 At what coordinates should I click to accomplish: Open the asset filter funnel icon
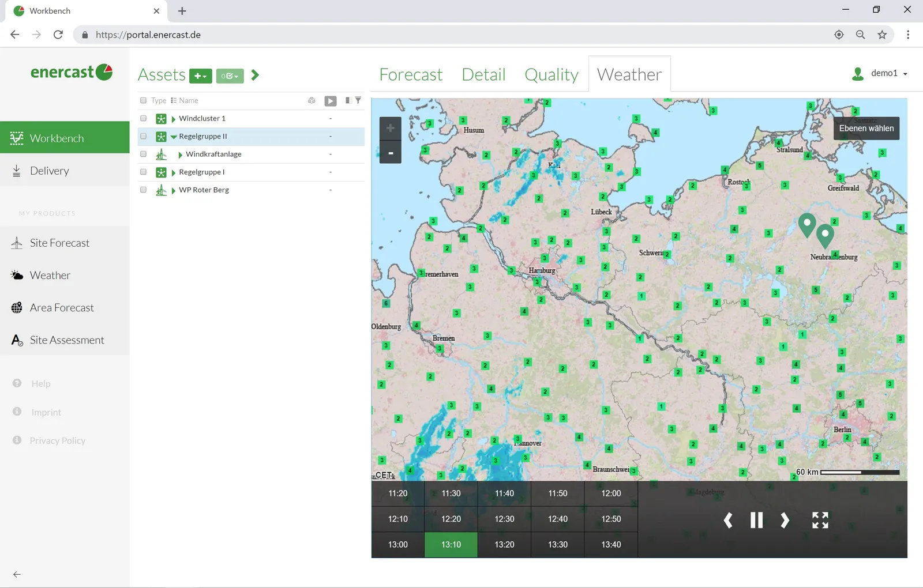coord(358,100)
